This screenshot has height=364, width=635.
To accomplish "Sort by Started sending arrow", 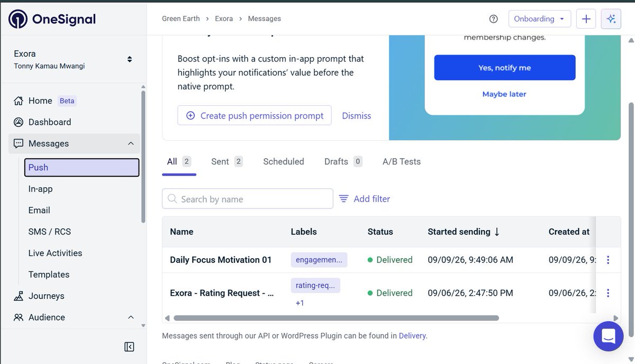I will (497, 232).
